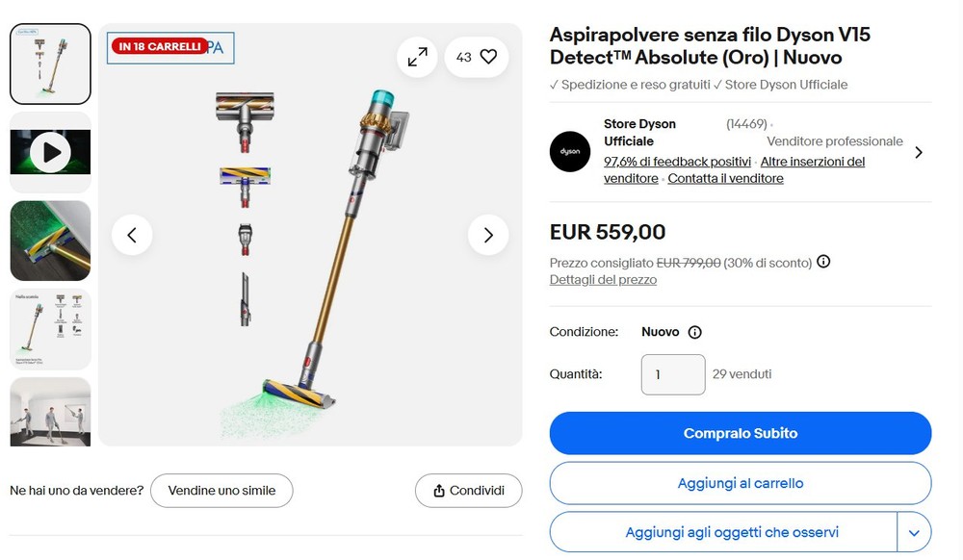
Task: Expand the product image to full screen
Action: [417, 58]
